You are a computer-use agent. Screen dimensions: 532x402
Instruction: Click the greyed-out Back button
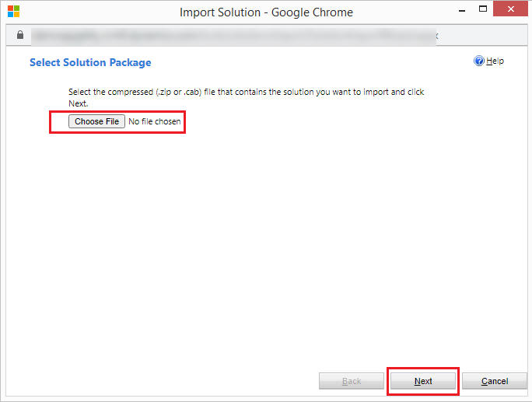pyautogui.click(x=352, y=381)
